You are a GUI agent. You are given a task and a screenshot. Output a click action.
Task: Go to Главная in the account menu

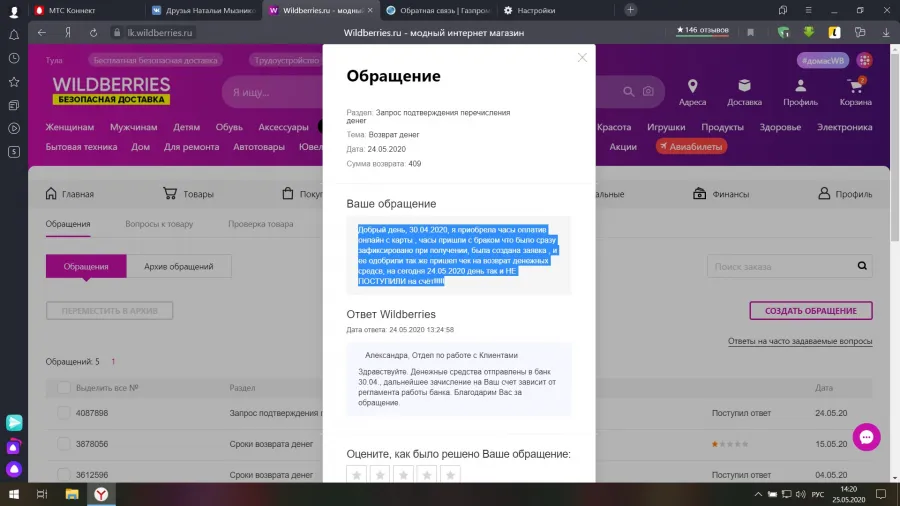click(69, 194)
